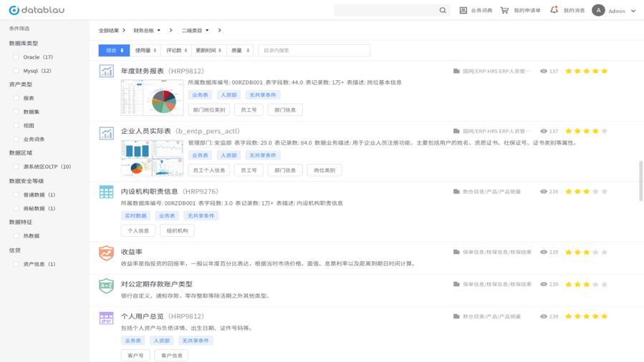644x362 pixels.
Task: Click the table grid icon for 内设机构职责信息
Action: 106,192
